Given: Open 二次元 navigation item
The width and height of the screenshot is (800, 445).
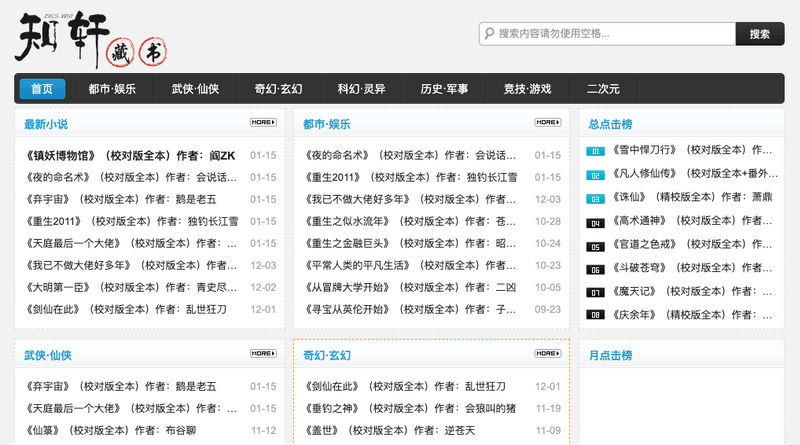Looking at the screenshot, I should point(603,89).
